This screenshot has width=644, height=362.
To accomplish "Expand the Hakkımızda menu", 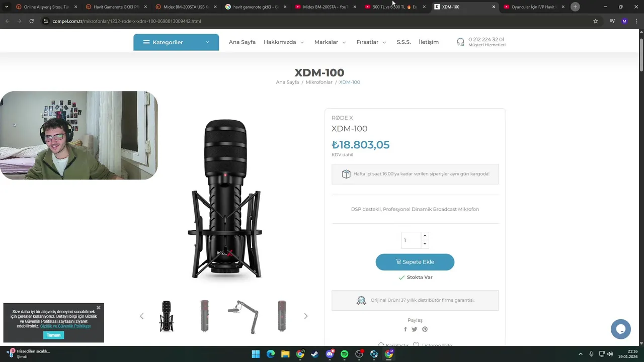I will (x=284, y=42).
